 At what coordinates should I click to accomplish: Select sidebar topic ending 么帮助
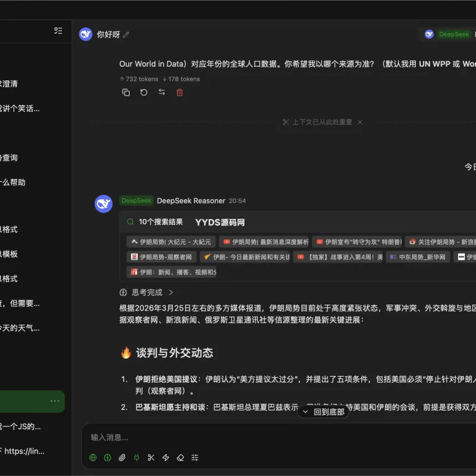click(x=12, y=183)
